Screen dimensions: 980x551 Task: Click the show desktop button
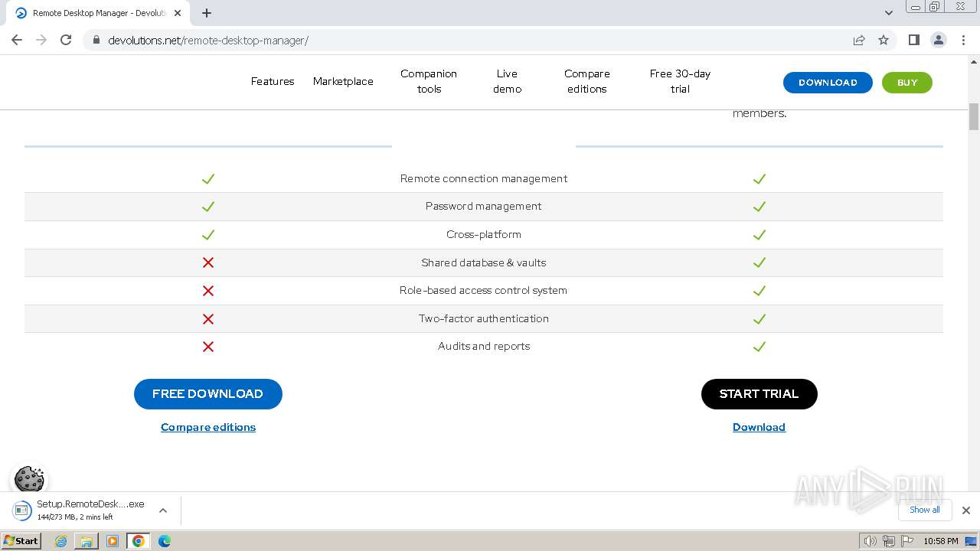[972, 541]
